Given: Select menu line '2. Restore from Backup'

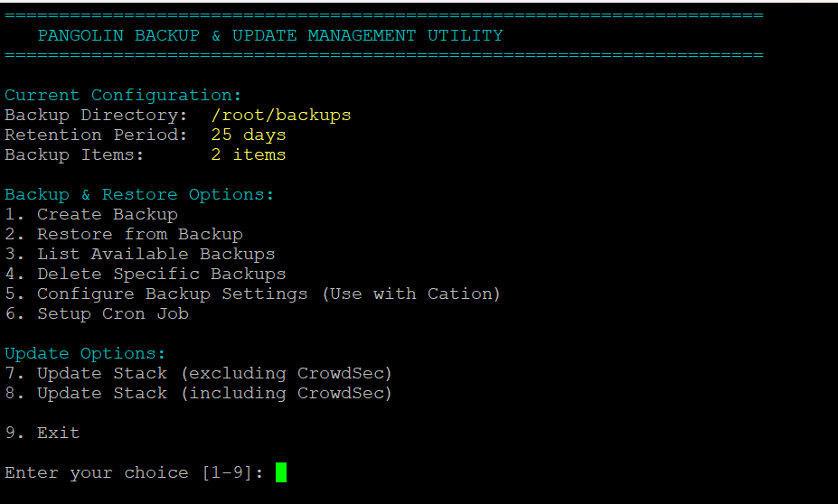Looking at the screenshot, I should pyautogui.click(x=124, y=234).
